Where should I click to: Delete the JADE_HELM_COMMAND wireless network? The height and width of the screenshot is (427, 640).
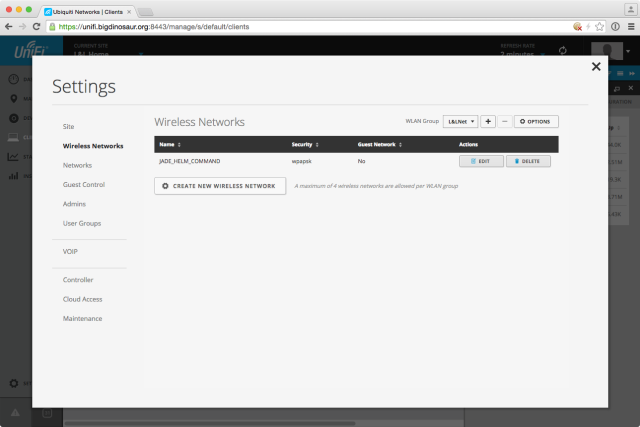tap(528, 161)
